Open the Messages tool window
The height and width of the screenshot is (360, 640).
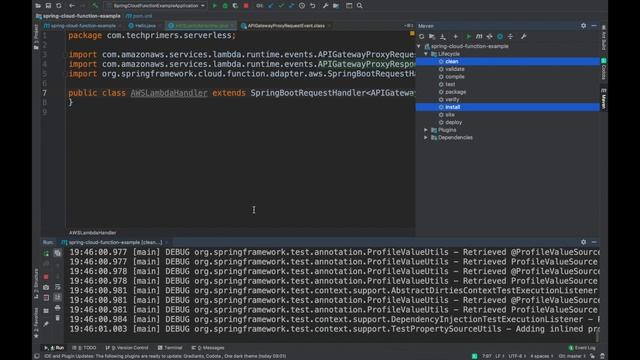click(208, 348)
